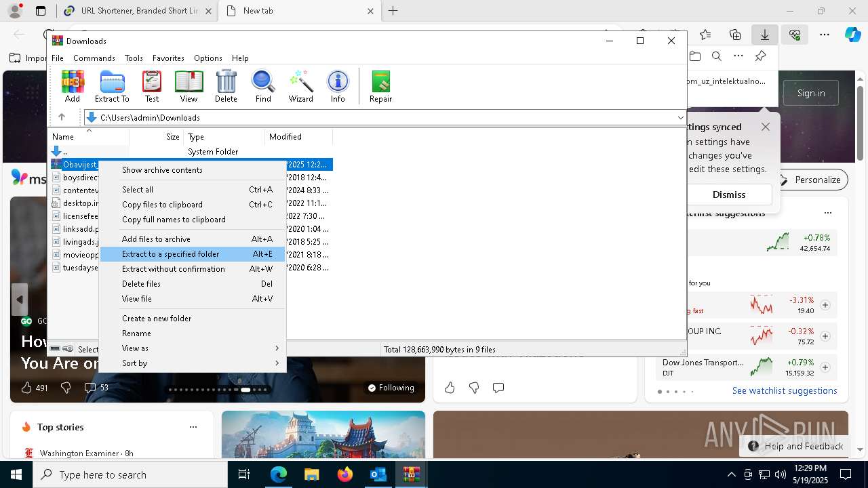Choose Extract without confirmation
868x488 pixels.
(x=193, y=269)
